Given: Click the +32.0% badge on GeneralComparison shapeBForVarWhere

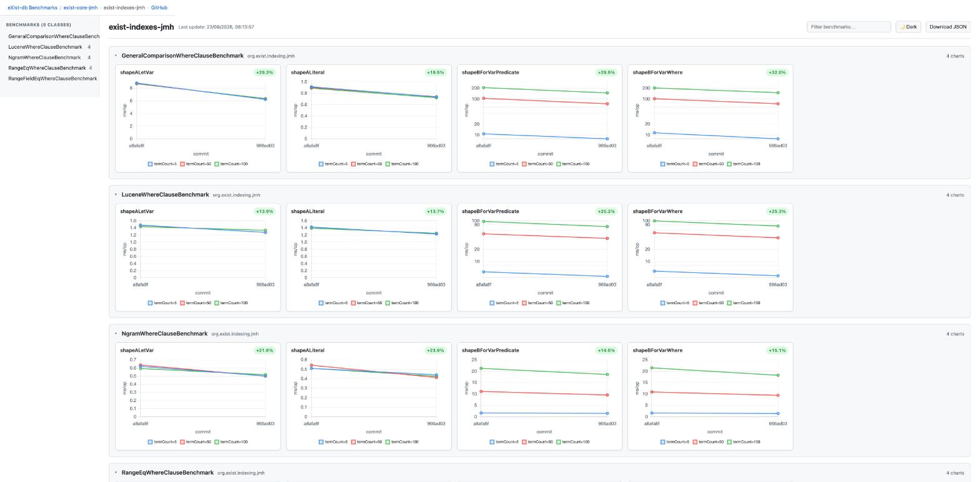Looking at the screenshot, I should tap(777, 72).
